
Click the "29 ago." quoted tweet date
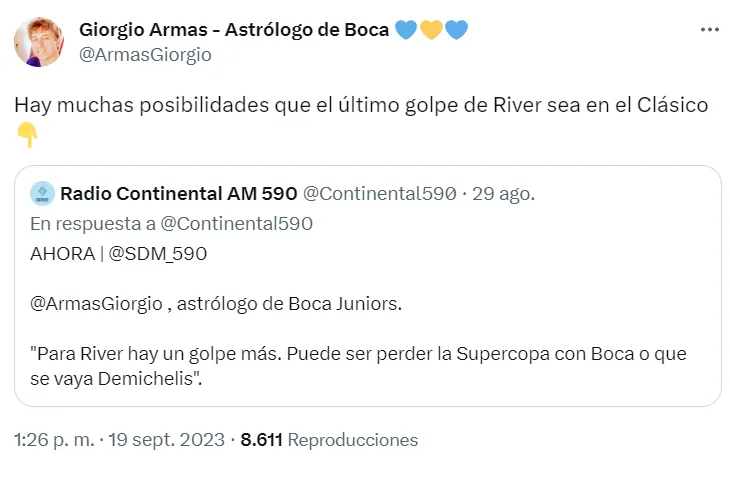click(505, 192)
